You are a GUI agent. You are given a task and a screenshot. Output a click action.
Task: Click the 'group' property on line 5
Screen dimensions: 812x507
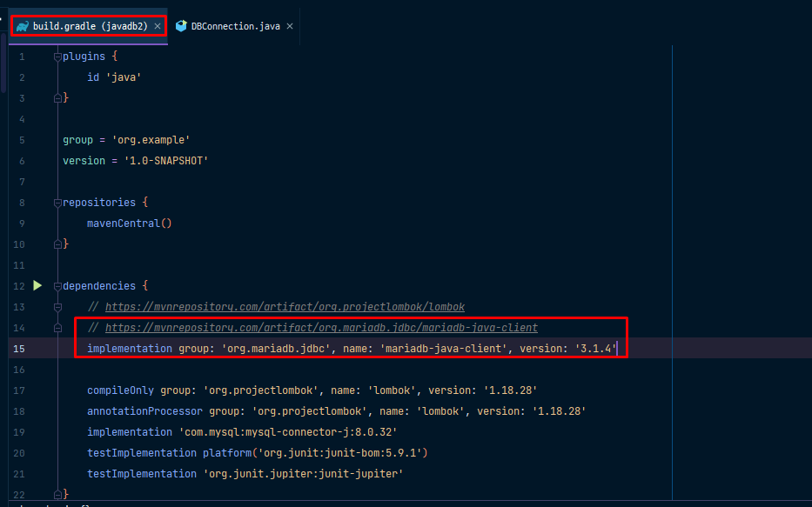click(x=77, y=140)
